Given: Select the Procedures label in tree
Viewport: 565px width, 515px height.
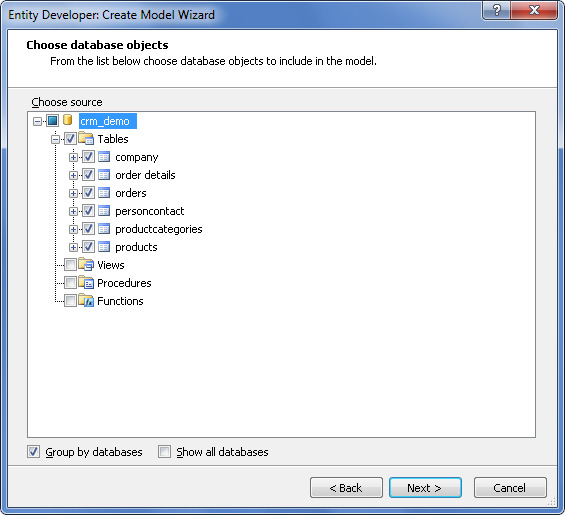Looking at the screenshot, I should tap(124, 283).
